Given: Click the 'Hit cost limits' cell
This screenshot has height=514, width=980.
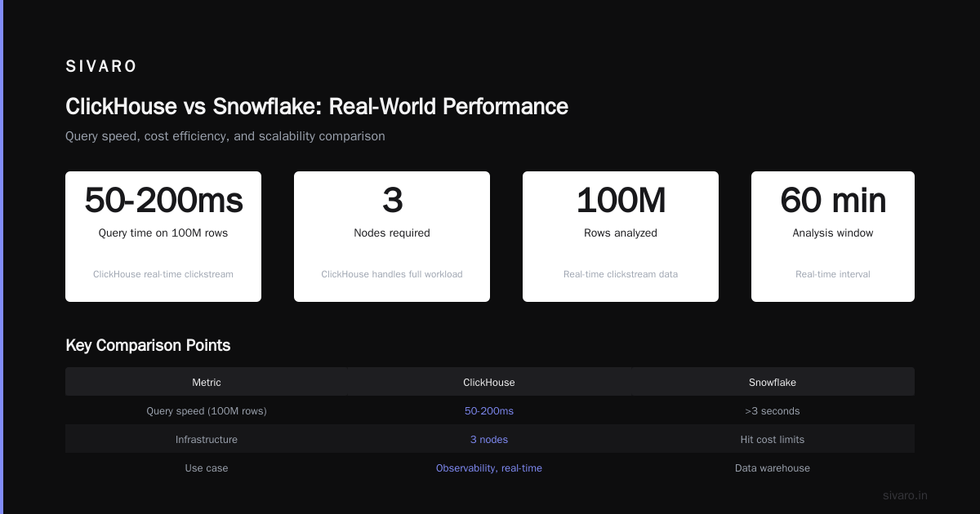Looking at the screenshot, I should tap(773, 440).
